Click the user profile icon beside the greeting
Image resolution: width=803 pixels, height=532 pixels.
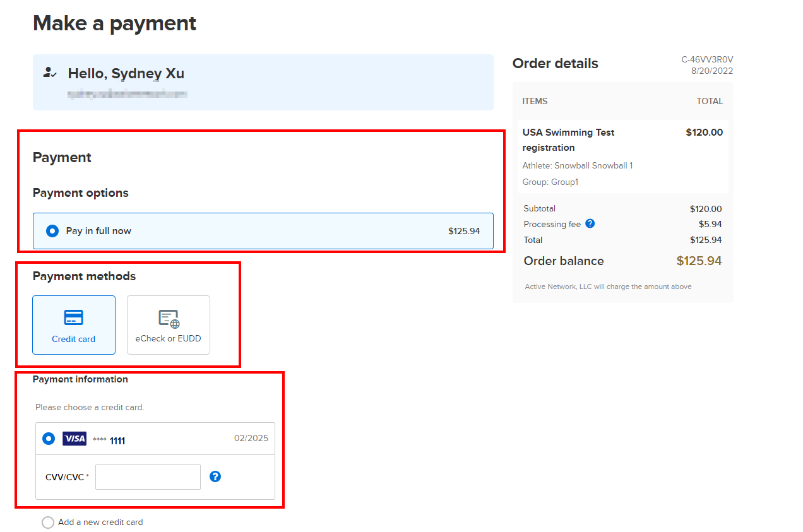50,73
